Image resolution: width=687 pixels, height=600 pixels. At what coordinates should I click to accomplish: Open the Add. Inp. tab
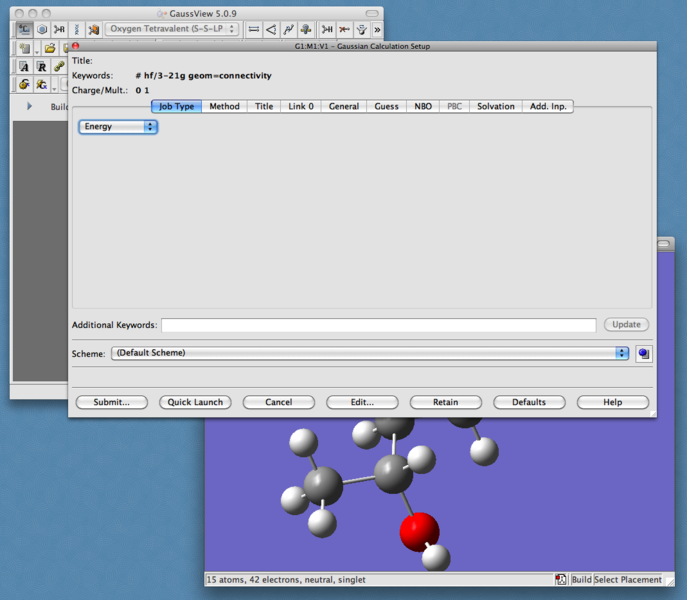point(548,107)
